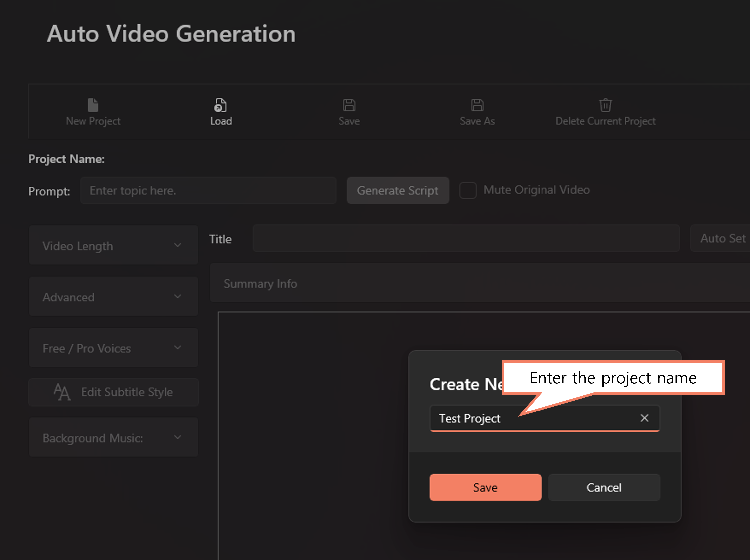Save the new project in the dialog
750x560 pixels.
[x=485, y=487]
